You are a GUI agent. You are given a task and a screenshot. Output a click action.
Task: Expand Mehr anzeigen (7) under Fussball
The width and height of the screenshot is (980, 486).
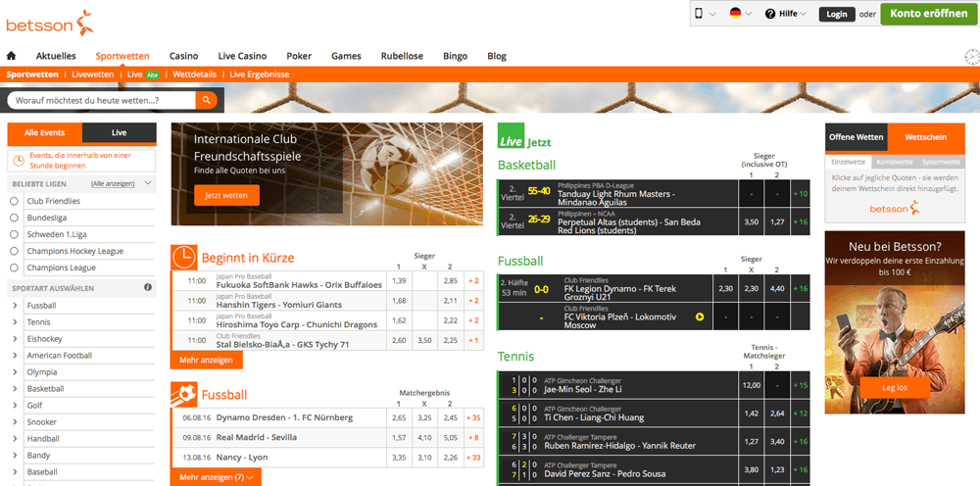pyautogui.click(x=217, y=477)
